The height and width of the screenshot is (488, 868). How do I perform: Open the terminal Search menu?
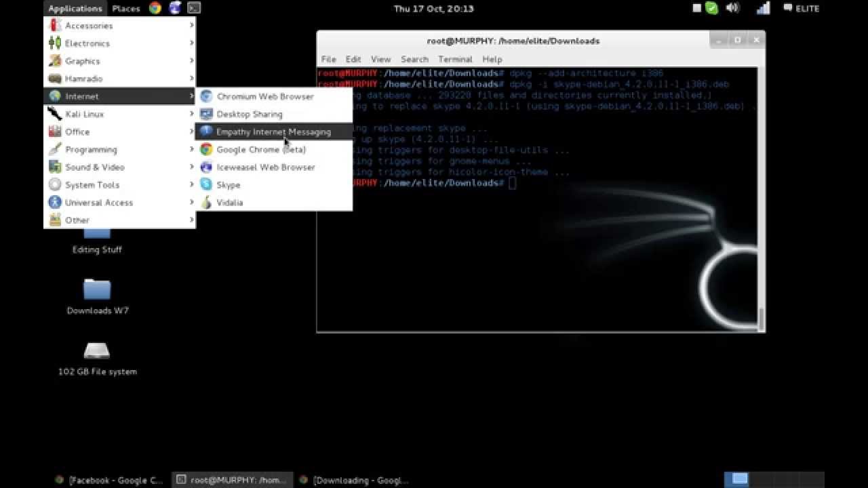[414, 59]
